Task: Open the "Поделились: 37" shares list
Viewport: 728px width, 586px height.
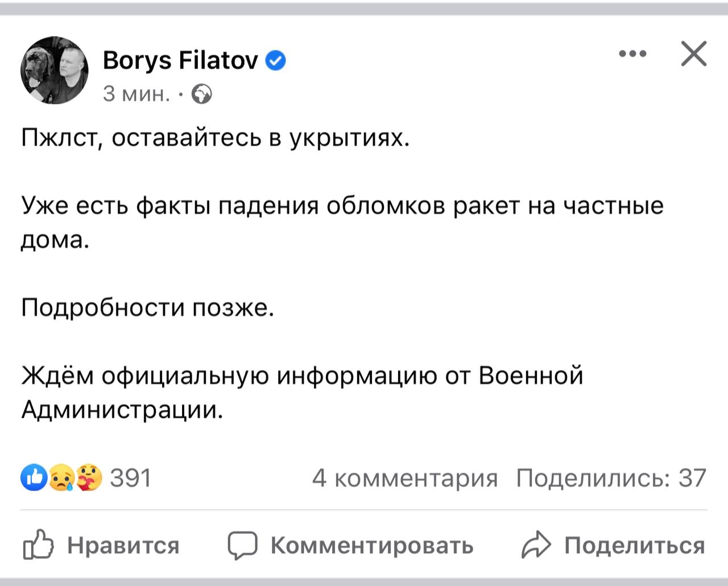Action: 611,478
